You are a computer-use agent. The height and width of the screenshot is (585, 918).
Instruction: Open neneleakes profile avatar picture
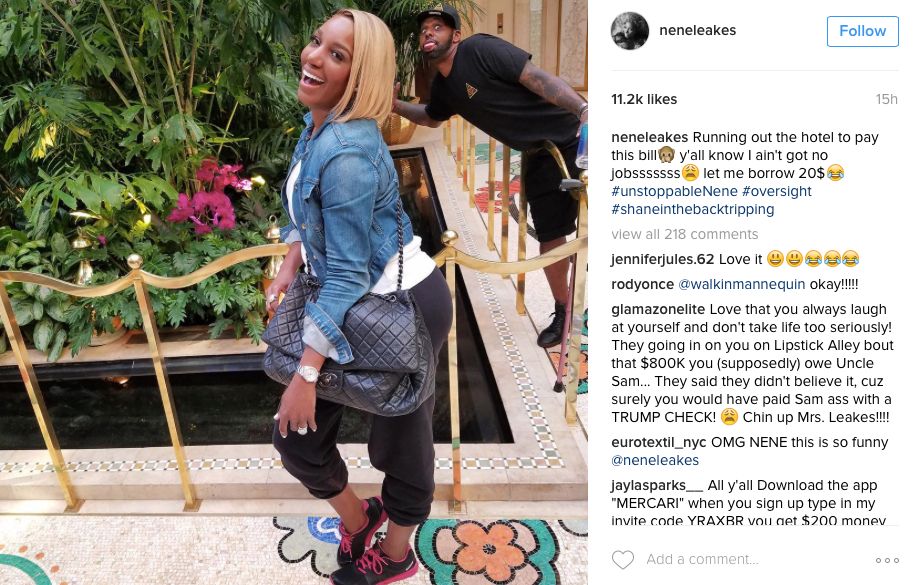pos(630,30)
